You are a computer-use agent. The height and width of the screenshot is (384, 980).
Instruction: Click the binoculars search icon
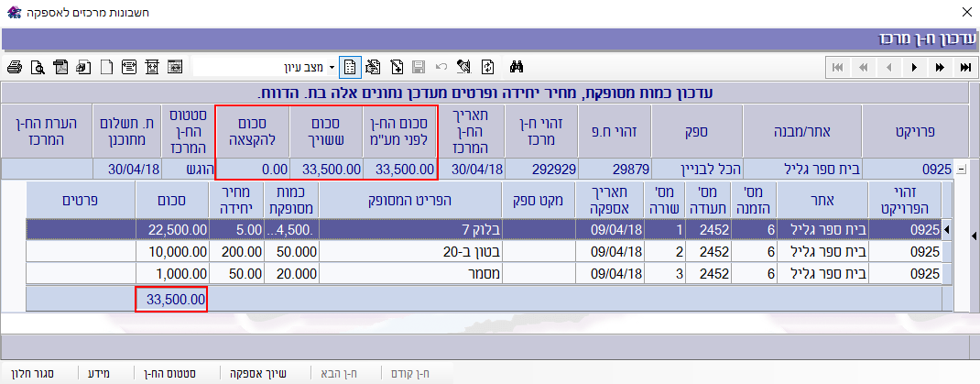[516, 67]
